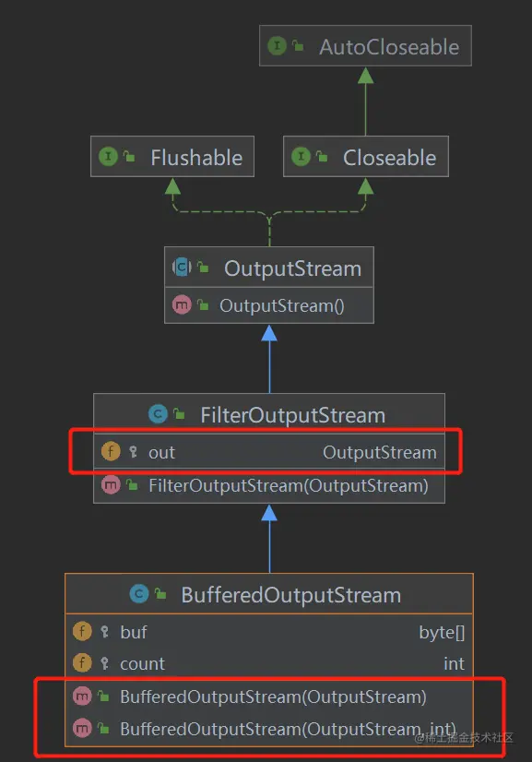
Task: Click the abstract class icon of OutputStream
Action: click(x=182, y=267)
